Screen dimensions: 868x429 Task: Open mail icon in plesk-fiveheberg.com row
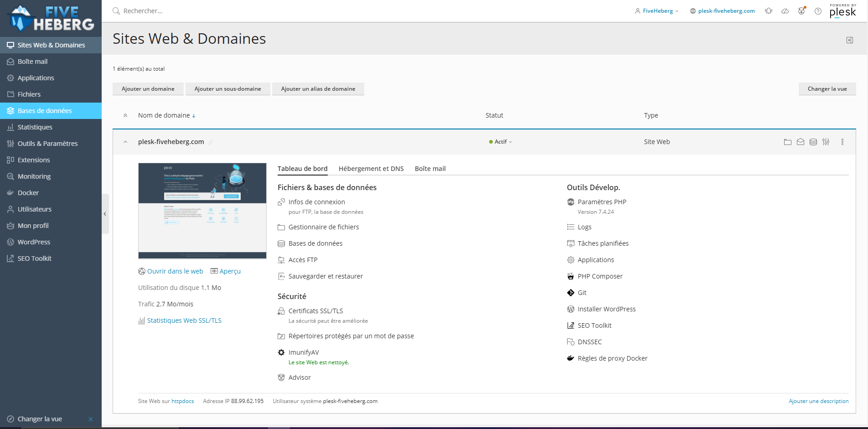(800, 142)
